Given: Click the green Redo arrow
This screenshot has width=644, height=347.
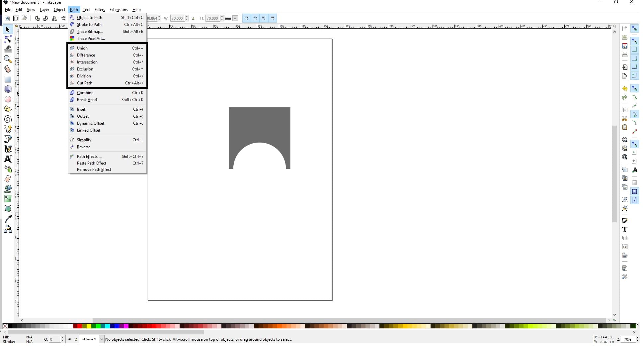Looking at the screenshot, I should coord(625,97).
